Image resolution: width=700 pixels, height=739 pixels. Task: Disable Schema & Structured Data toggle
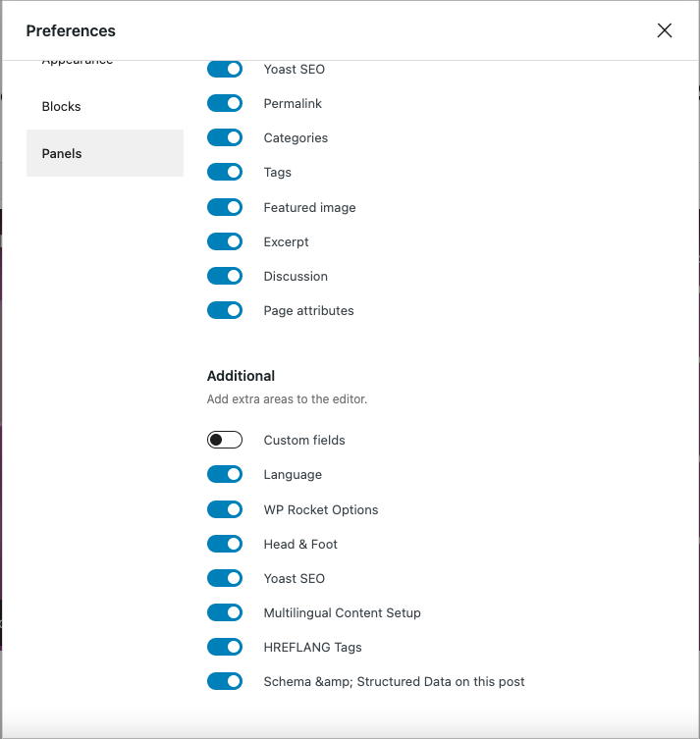pyautogui.click(x=225, y=681)
